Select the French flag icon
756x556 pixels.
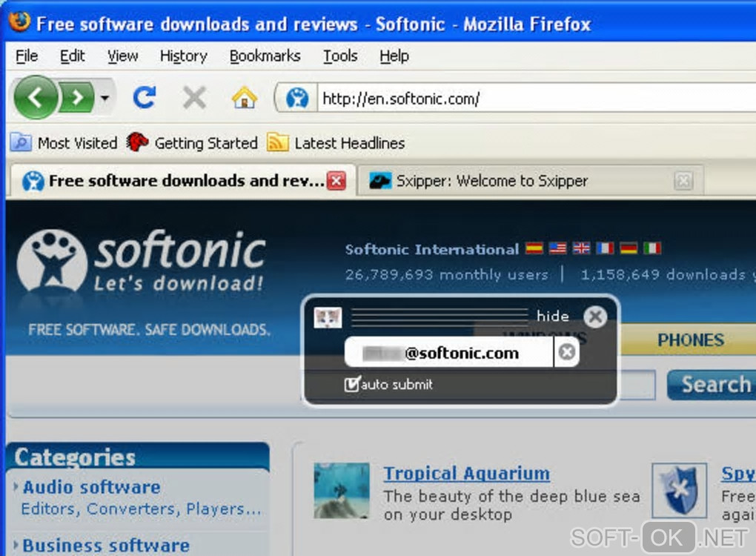605,248
